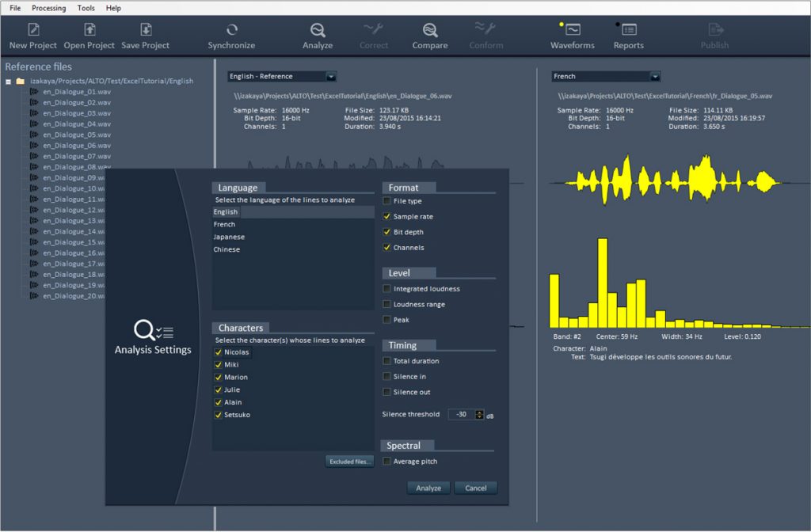This screenshot has height=532, width=811.
Task: Click the Analyze magnifier icon in toolbar
Action: tap(318, 30)
